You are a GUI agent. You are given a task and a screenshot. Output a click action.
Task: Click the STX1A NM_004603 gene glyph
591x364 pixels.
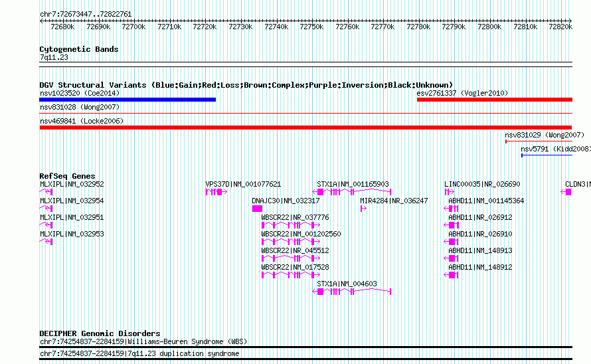click(x=352, y=292)
